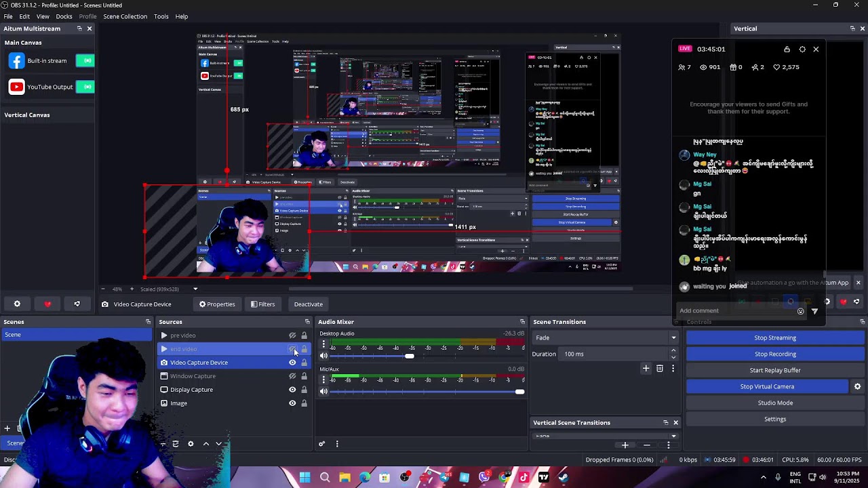The height and width of the screenshot is (488, 868).
Task: Click Start Replay Buffer button
Action: 775,370
